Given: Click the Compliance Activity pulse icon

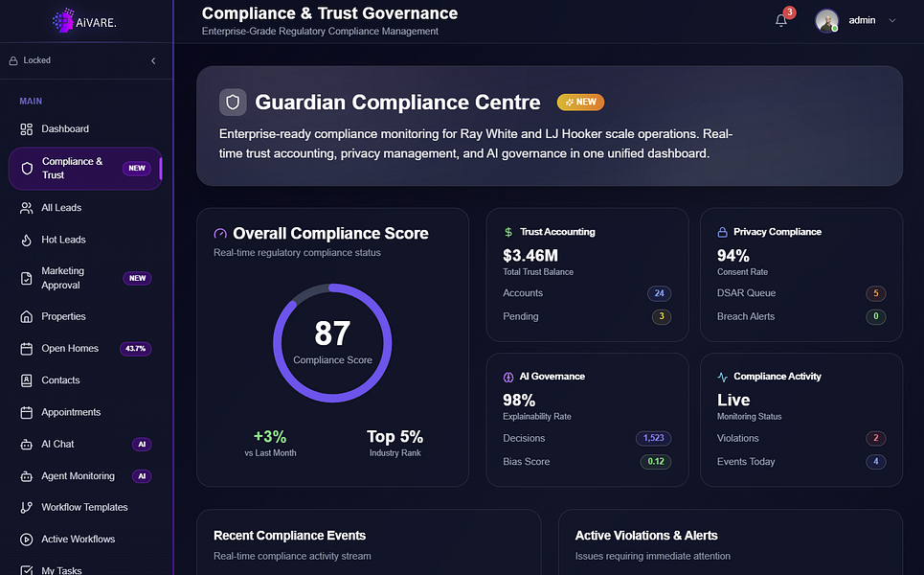Looking at the screenshot, I should pyautogui.click(x=723, y=377).
